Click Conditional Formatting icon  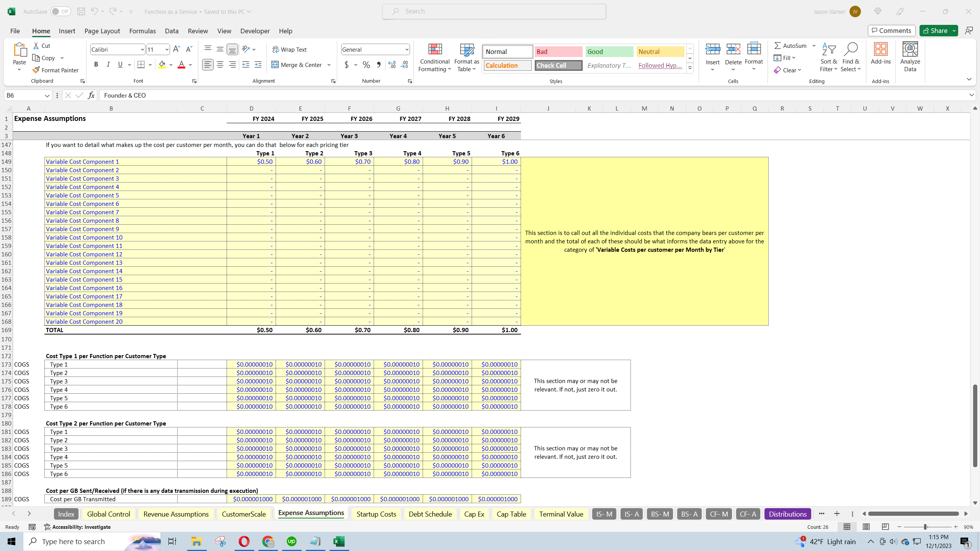434,50
